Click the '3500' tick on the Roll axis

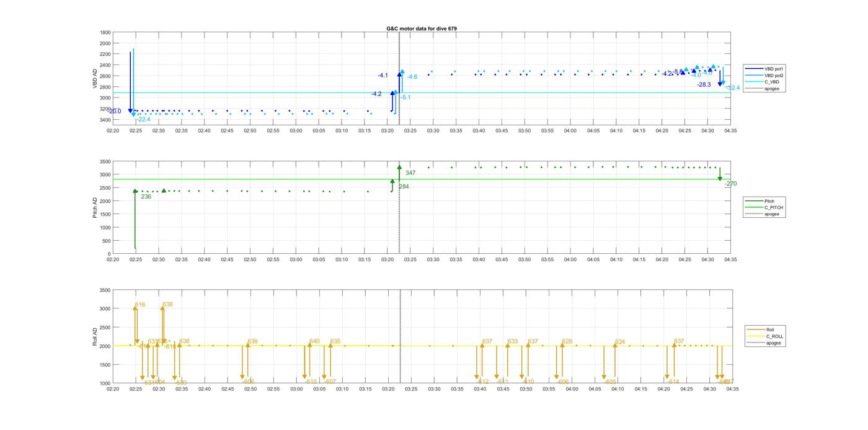tap(105, 290)
